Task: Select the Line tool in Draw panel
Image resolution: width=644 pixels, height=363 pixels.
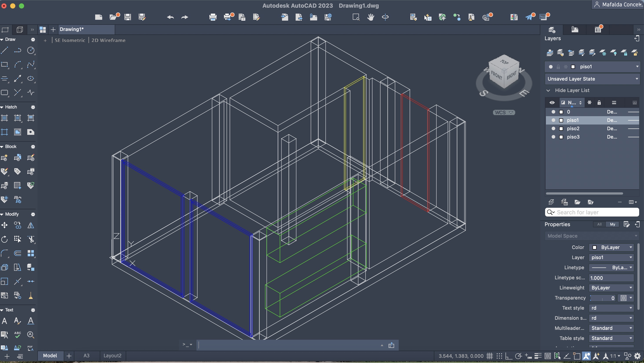Action: (4, 51)
